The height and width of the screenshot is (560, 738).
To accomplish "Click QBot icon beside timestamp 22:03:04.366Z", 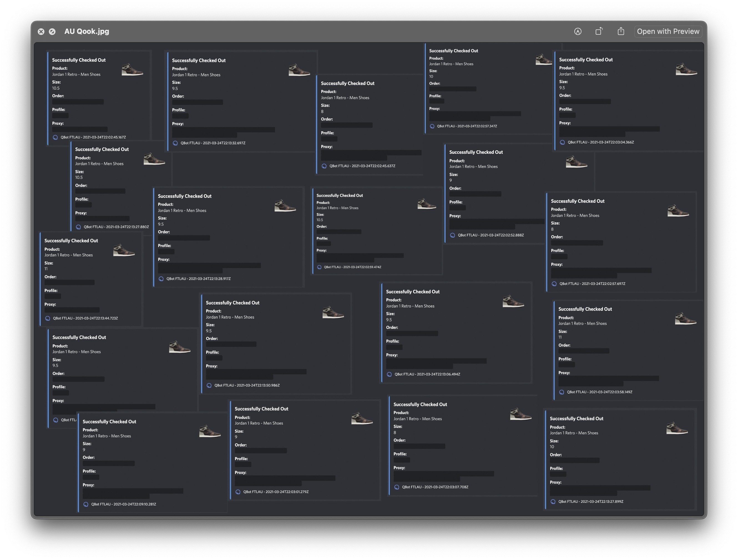I will point(562,142).
